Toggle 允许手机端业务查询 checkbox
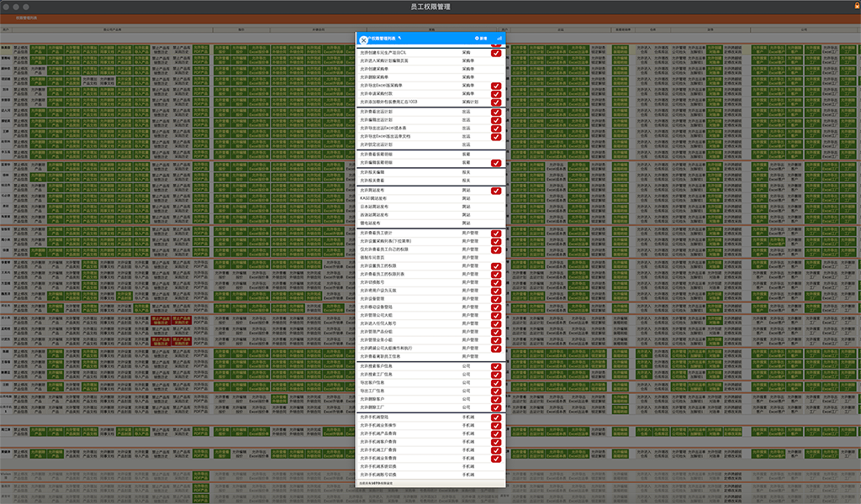Viewport: 861px width, 504px height. [496, 459]
